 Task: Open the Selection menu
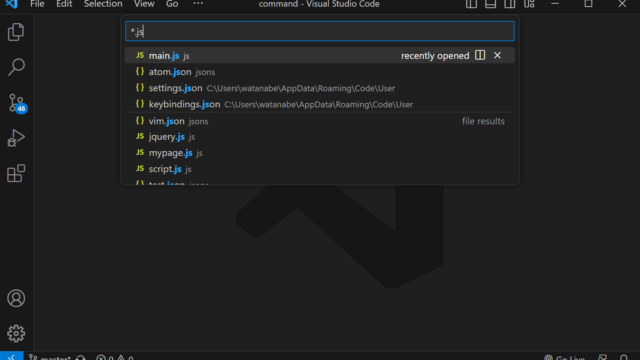click(x=103, y=4)
